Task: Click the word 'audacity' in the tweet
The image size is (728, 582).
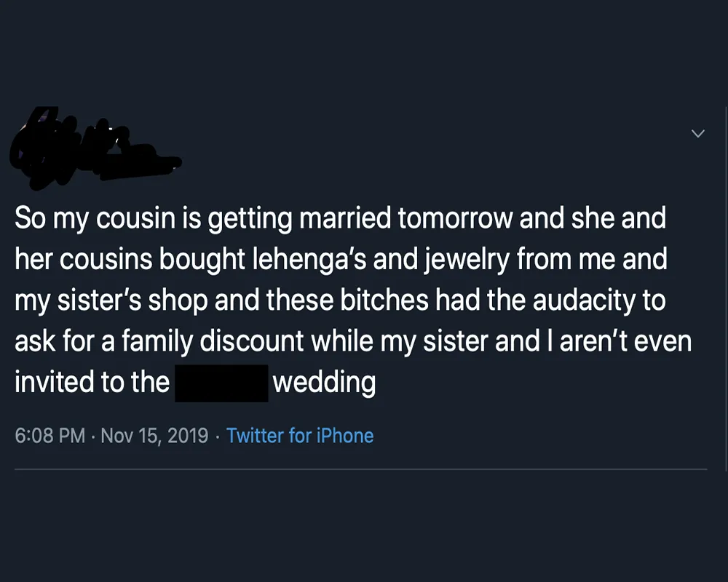Action: [x=584, y=300]
